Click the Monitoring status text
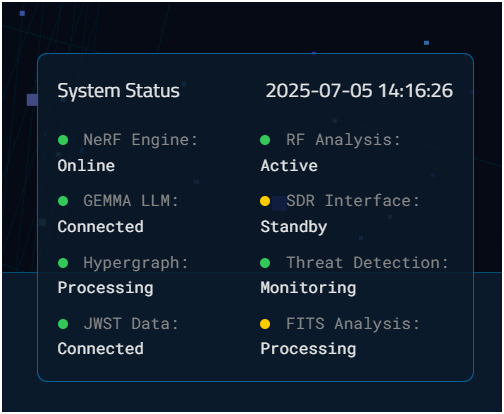The height and width of the screenshot is (414, 504). click(308, 288)
